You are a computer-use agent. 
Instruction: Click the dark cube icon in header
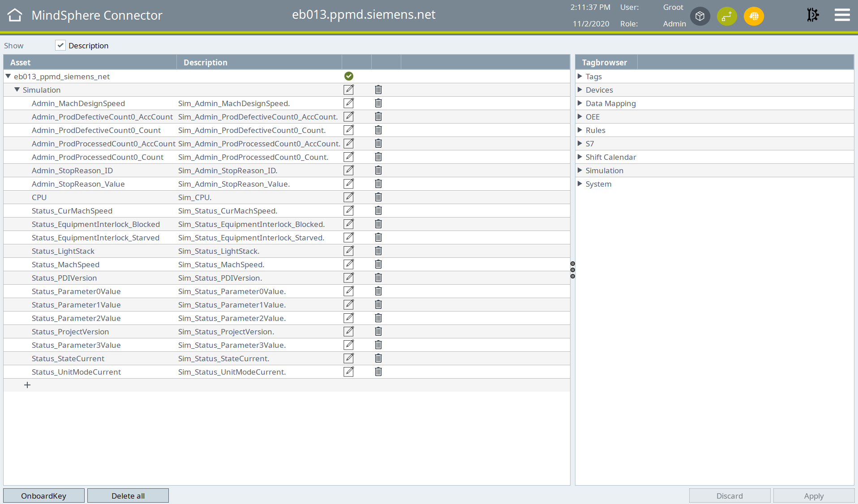click(x=700, y=17)
